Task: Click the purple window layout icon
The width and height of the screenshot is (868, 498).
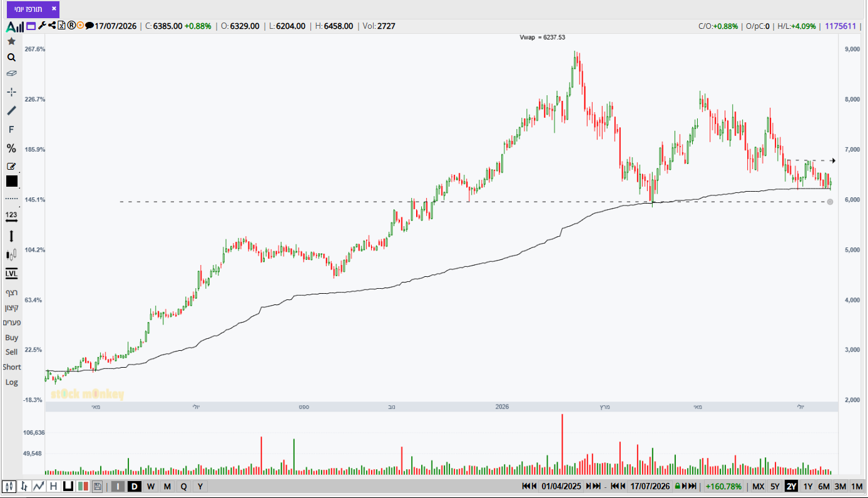Action: (x=31, y=26)
